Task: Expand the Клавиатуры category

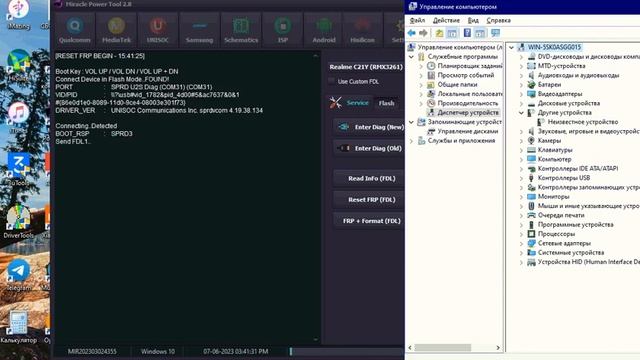Action: [x=521, y=150]
